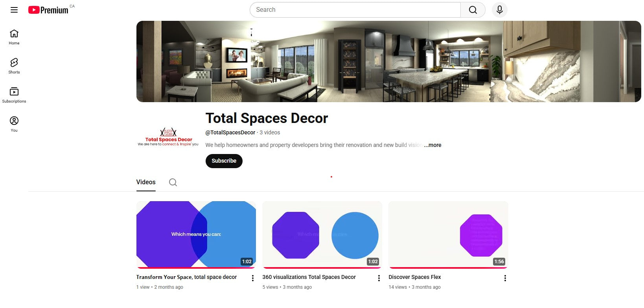Open the You section

[14, 124]
